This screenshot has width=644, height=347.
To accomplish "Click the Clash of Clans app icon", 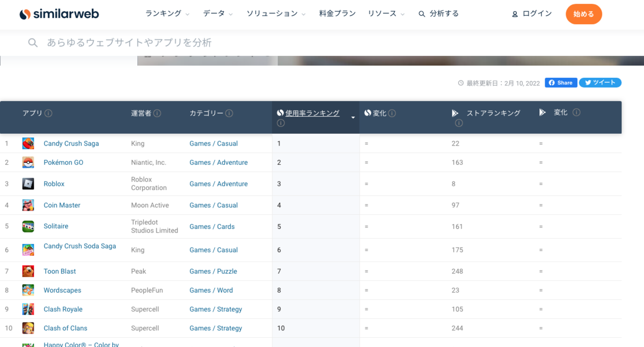I will [28, 328].
